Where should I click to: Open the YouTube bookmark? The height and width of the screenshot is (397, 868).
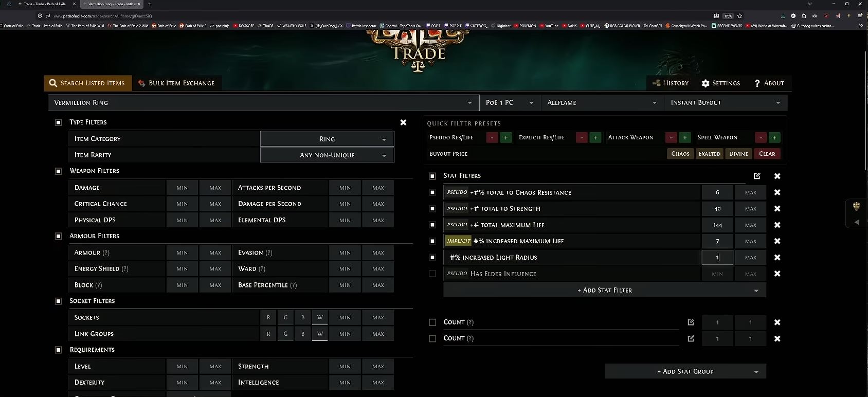pos(549,26)
